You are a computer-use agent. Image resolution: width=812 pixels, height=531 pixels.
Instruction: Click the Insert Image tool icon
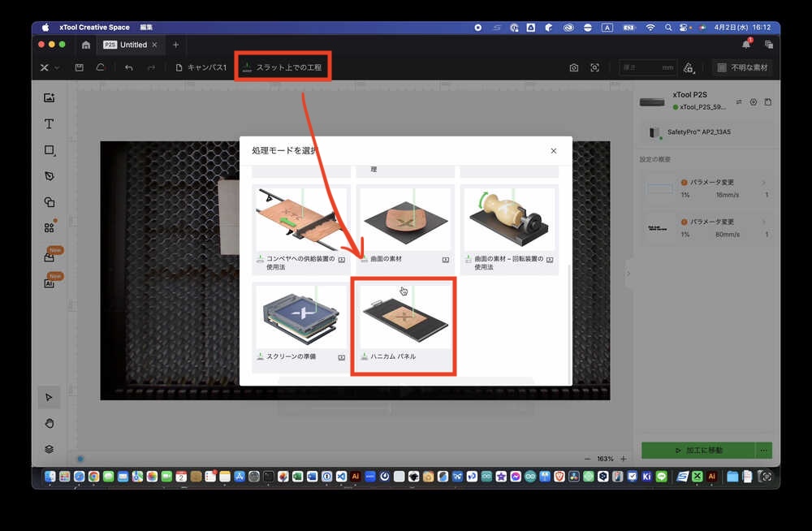point(49,98)
